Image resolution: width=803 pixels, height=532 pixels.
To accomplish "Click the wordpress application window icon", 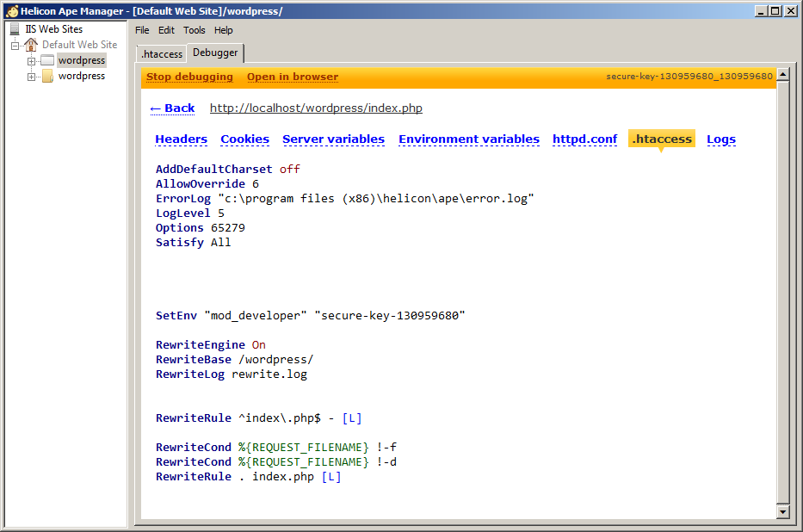I will coord(46,61).
